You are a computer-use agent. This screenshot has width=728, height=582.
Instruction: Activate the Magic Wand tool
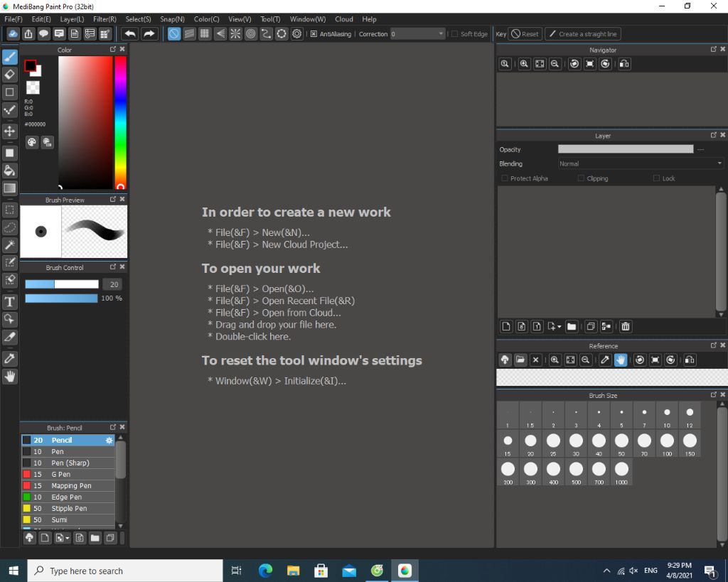[x=10, y=244]
